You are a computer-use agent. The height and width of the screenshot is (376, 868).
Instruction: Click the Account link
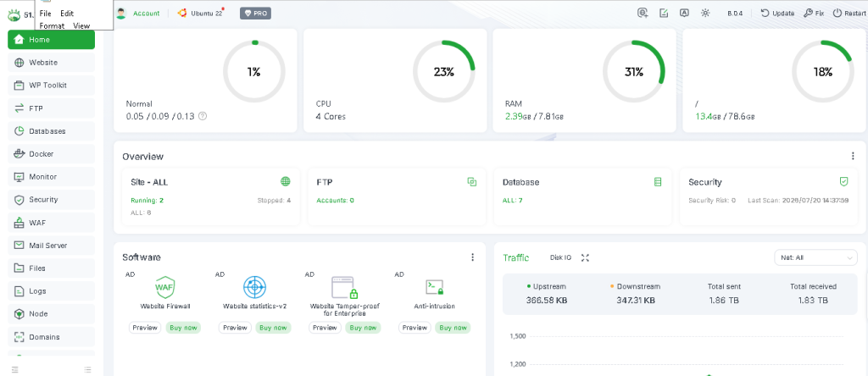(x=146, y=14)
